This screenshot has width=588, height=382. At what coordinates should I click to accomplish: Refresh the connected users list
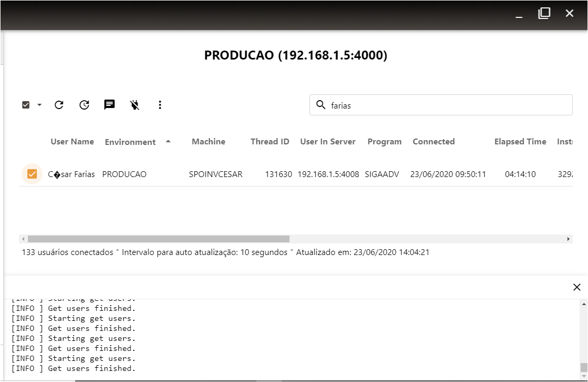pos(58,104)
